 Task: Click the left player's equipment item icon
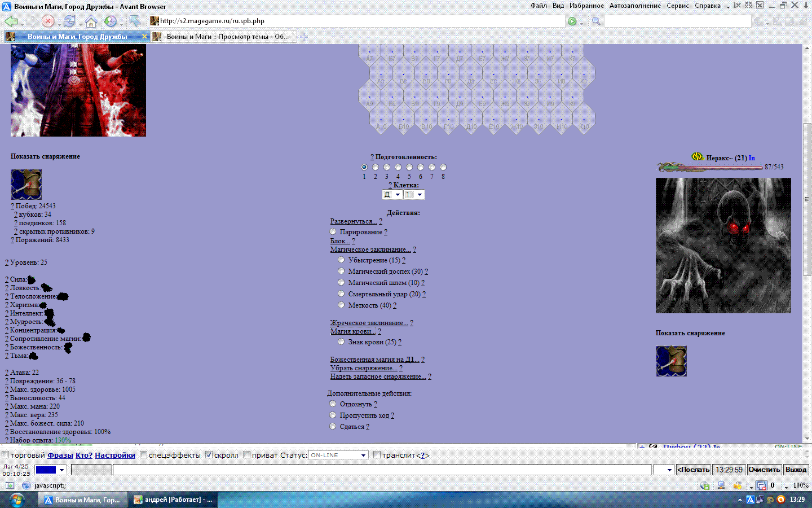point(26,184)
